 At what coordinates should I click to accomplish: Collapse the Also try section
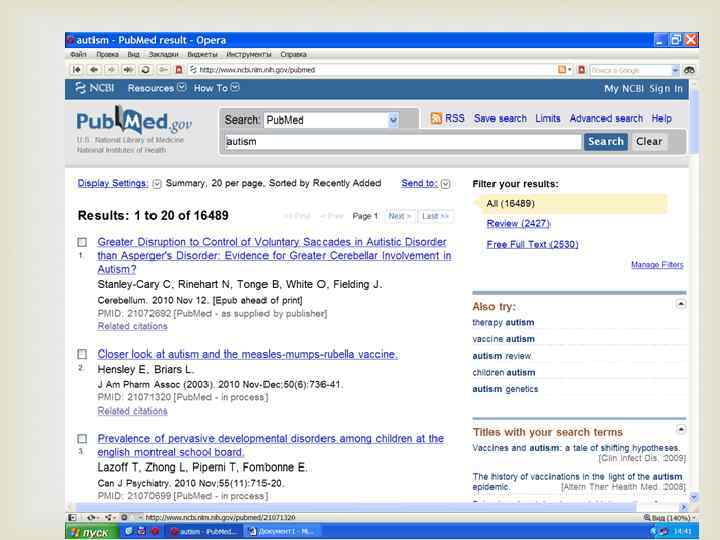681,304
